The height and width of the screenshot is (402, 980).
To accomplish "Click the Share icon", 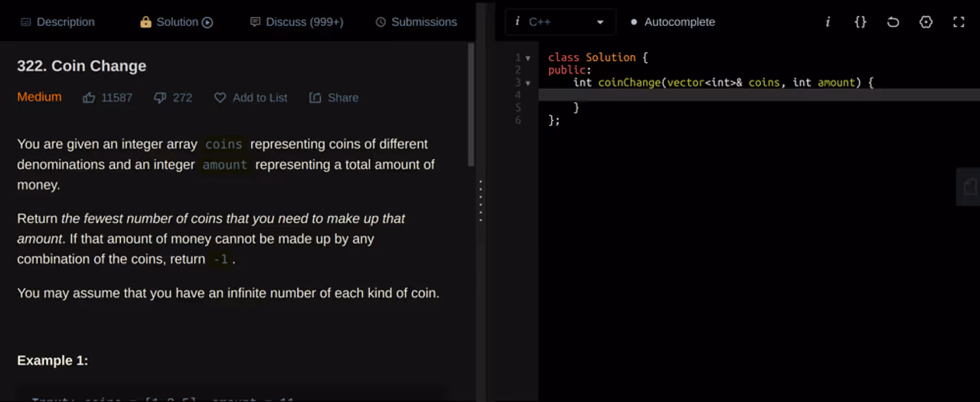I will [315, 97].
